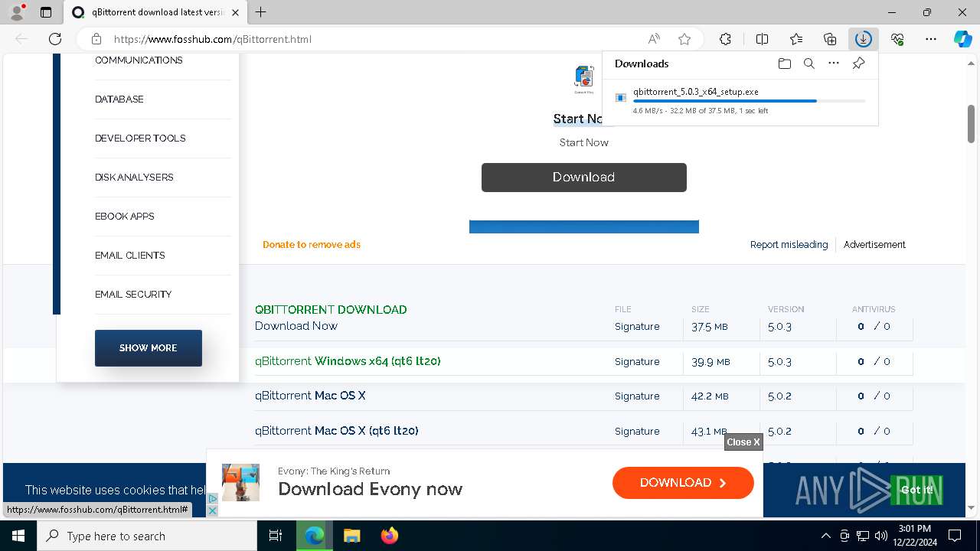980x551 pixels.
Task: Open the Collections icon
Action: coord(830,39)
